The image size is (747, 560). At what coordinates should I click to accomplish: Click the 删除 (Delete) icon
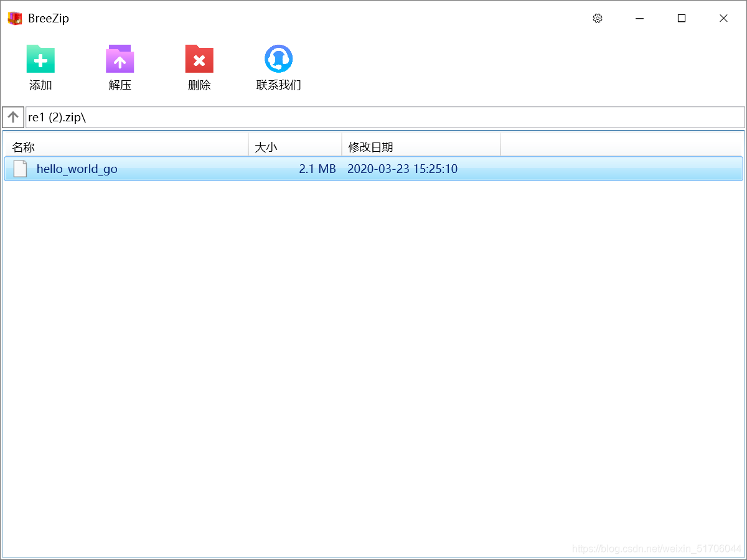pos(199,59)
